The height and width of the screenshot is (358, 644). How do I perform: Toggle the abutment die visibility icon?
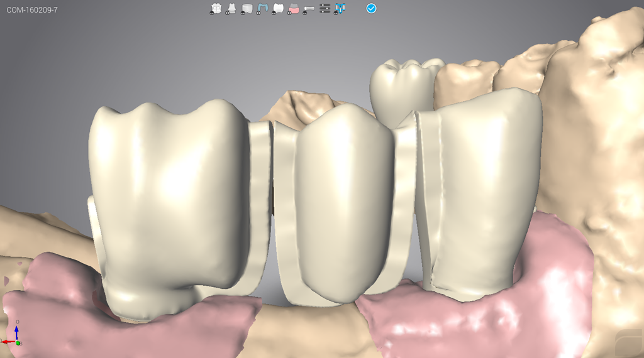click(x=231, y=9)
